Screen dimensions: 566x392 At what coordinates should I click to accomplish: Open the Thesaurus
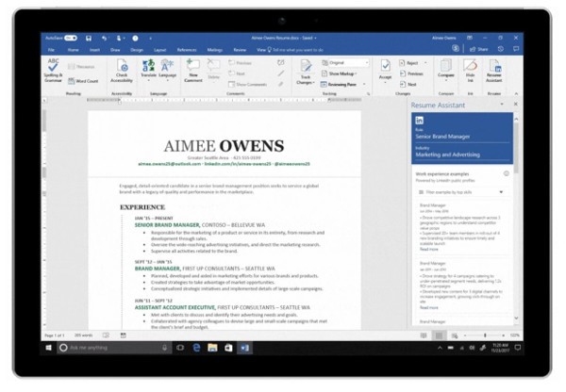(81, 67)
